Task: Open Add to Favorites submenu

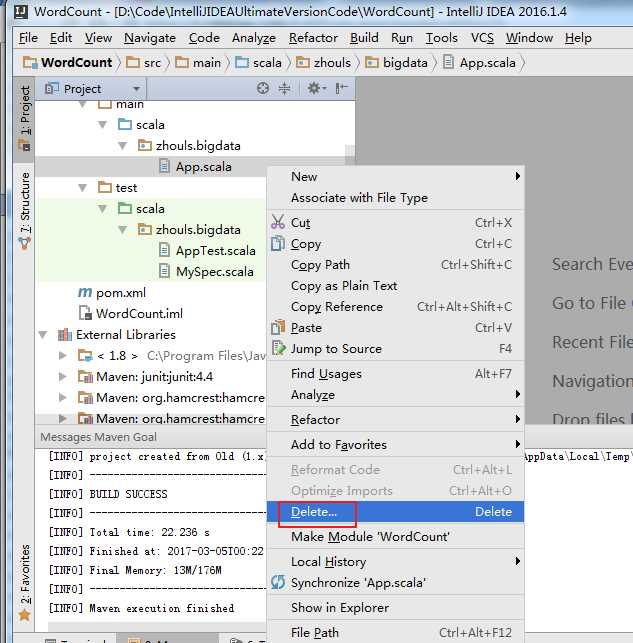Action: pos(396,445)
